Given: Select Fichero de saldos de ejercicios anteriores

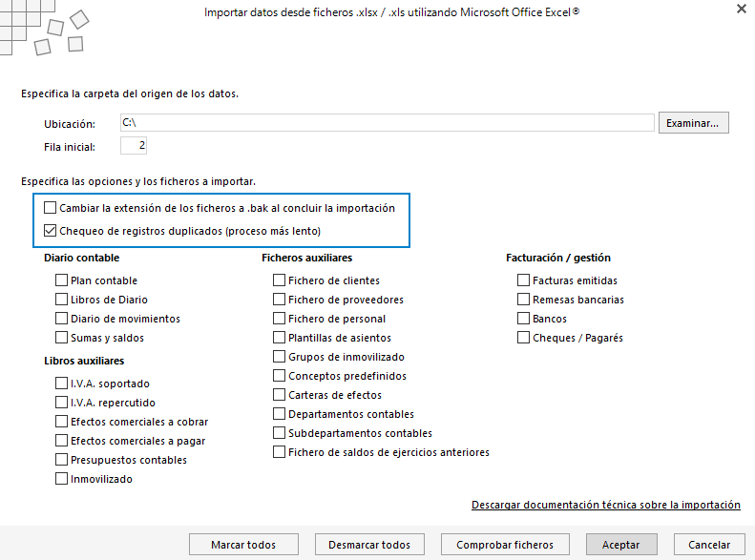Looking at the screenshot, I should pos(279,452).
